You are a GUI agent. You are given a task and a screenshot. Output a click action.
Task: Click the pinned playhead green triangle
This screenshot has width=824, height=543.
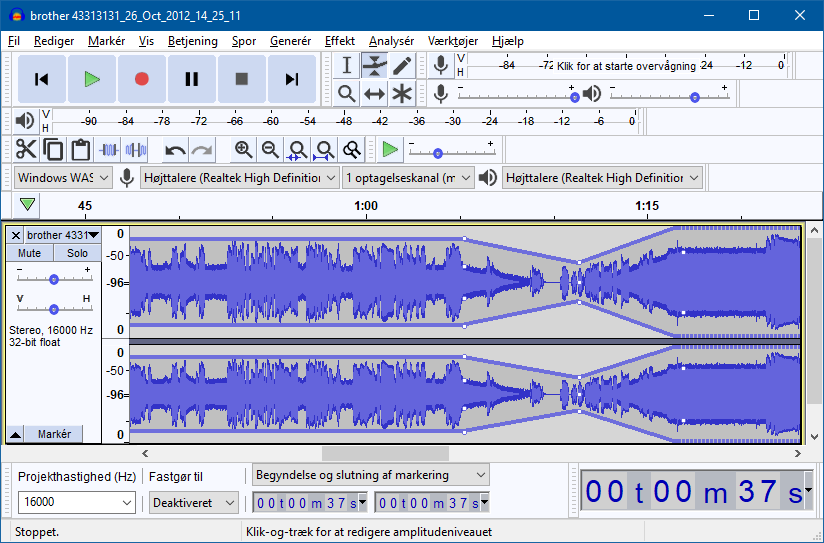27,204
